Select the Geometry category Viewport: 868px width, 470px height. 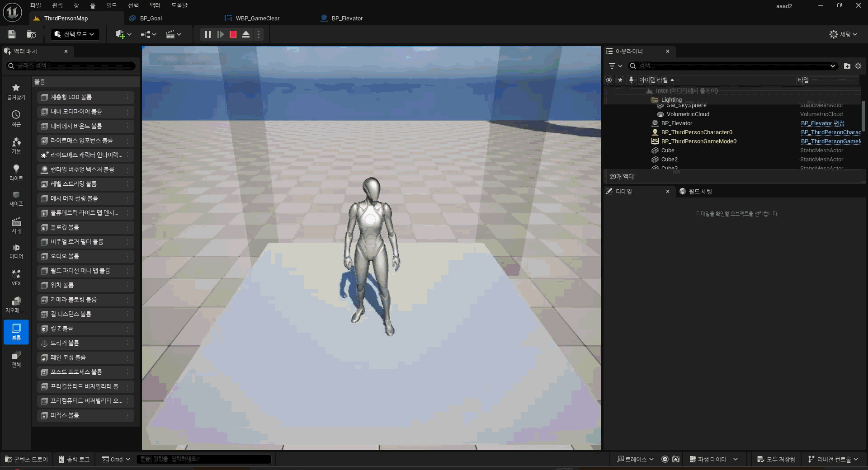point(16,305)
